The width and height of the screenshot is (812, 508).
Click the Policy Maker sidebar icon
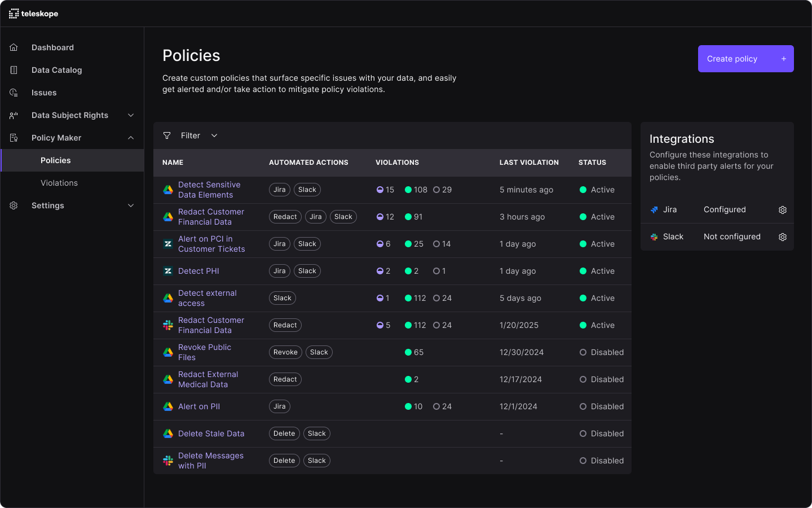(x=14, y=138)
